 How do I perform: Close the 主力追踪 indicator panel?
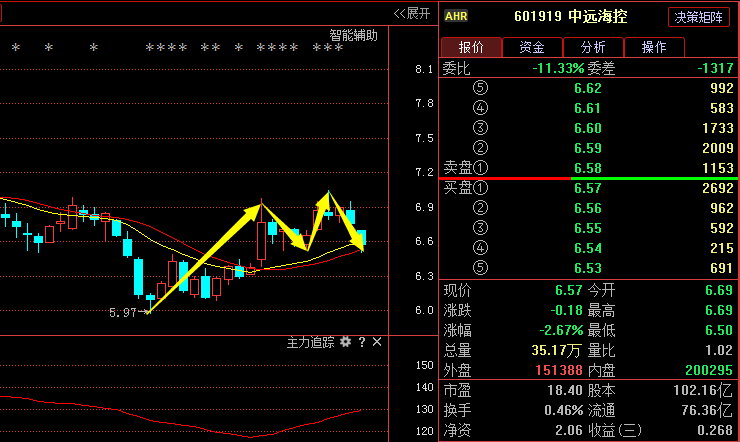[377, 342]
